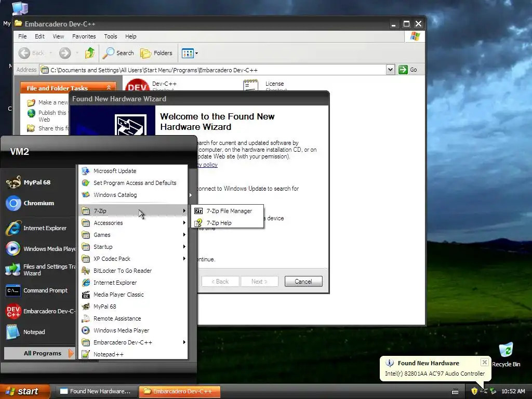Launch BitLocker To Go Reader

(x=133, y=271)
